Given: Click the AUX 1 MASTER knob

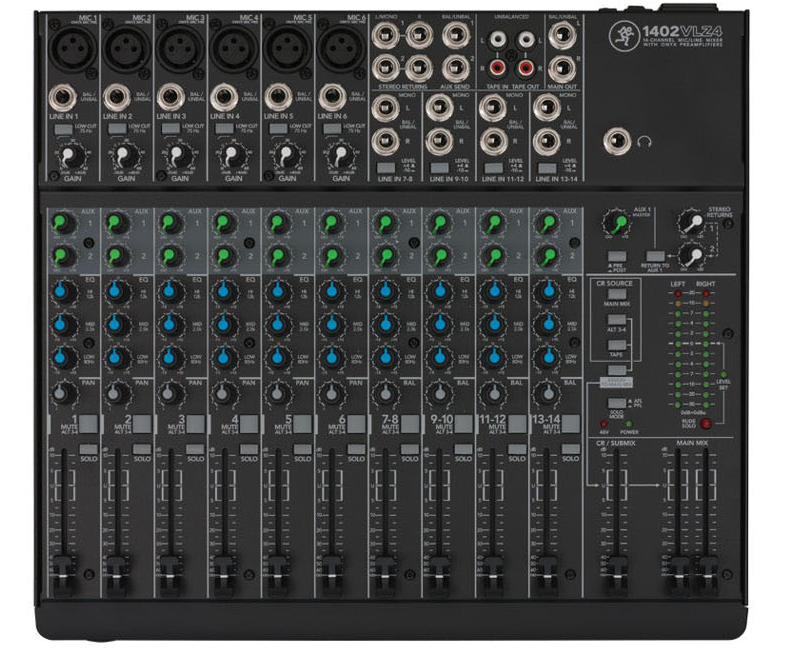Looking at the screenshot, I should (x=615, y=223).
